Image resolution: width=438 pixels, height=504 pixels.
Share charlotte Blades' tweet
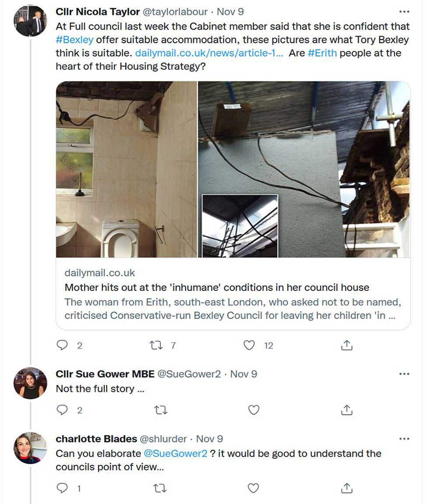(x=346, y=488)
